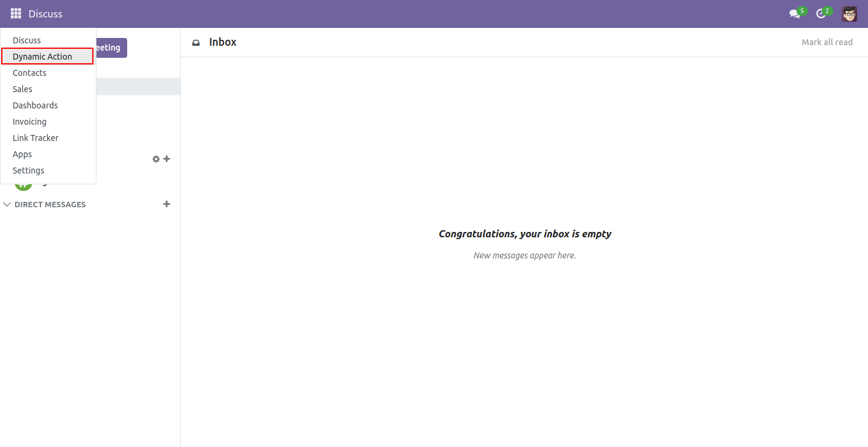The width and height of the screenshot is (868, 447).
Task: Open Invoicing from the apps menu
Action: (x=48, y=122)
